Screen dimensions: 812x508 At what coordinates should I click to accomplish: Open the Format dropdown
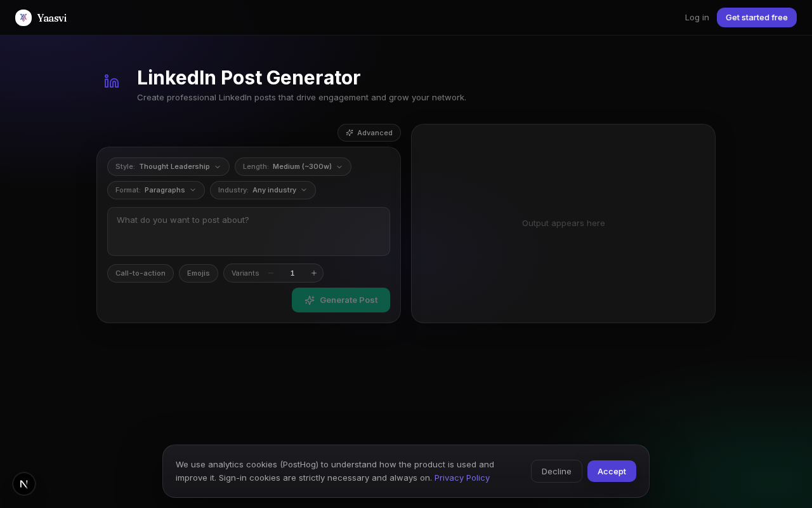(156, 190)
